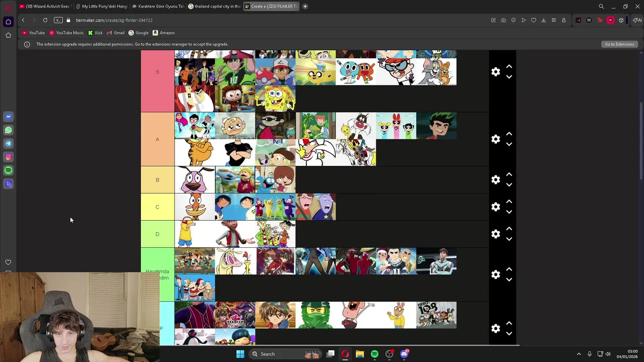Screen dimensions: 644x362
Task: Open Messenger in browser sidebar
Action: 8,117
